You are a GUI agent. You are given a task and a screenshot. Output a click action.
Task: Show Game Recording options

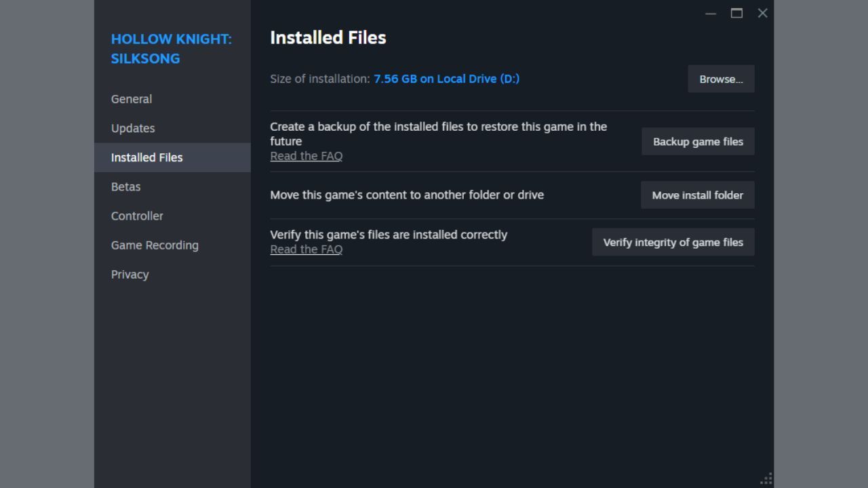pyautogui.click(x=155, y=245)
